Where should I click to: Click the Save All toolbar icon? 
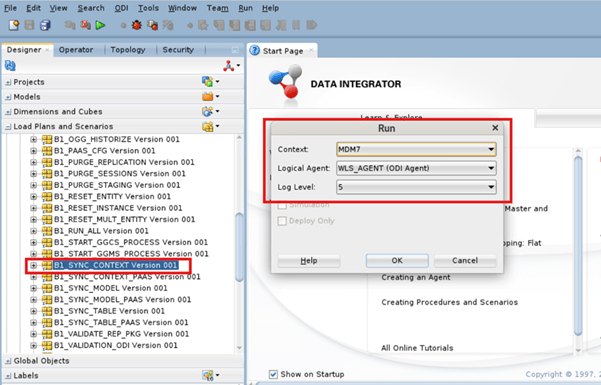point(45,25)
